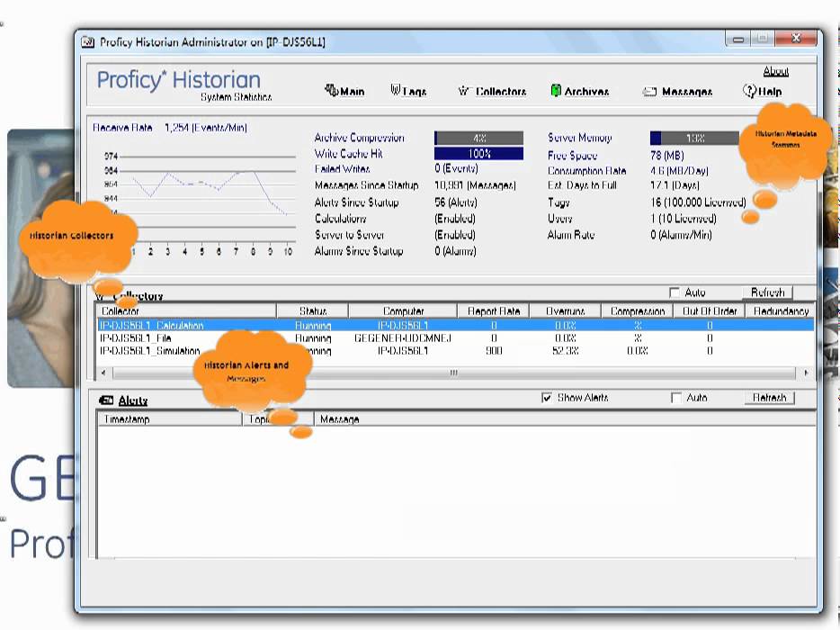This screenshot has width=840, height=630.
Task: Click the Archive Compression 4% bar
Action: click(479, 138)
